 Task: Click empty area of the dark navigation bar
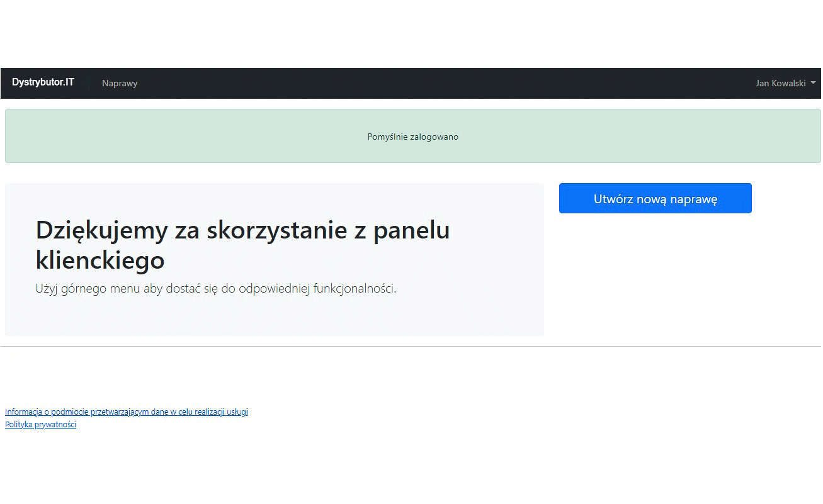tap(441, 83)
